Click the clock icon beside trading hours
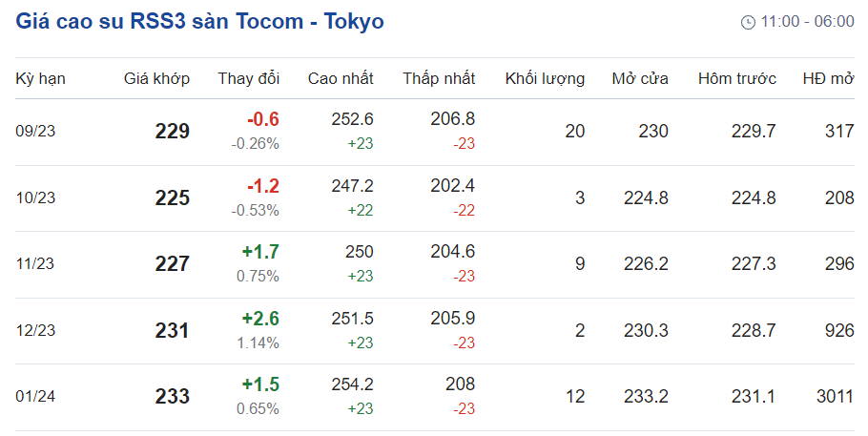The width and height of the screenshot is (868, 436). 748,22
